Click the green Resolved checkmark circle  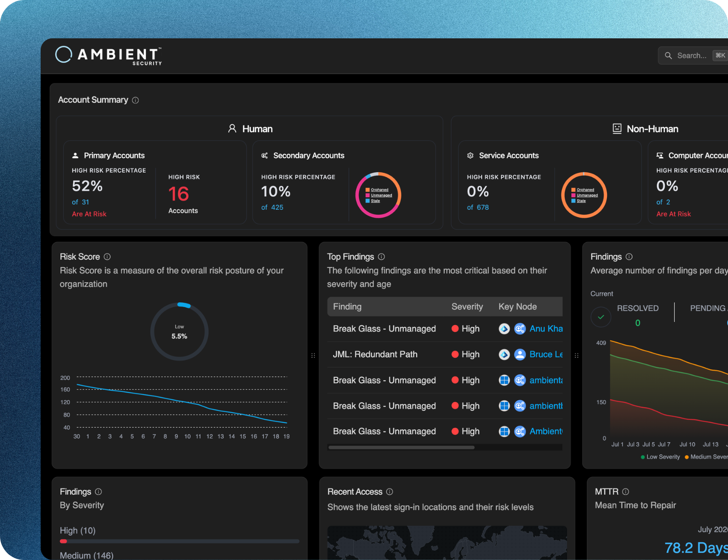pyautogui.click(x=601, y=317)
